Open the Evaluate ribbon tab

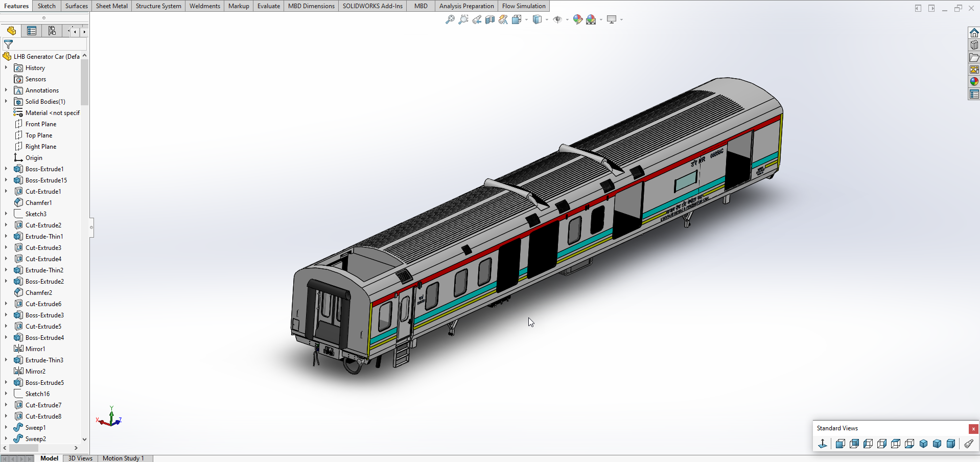tap(268, 6)
